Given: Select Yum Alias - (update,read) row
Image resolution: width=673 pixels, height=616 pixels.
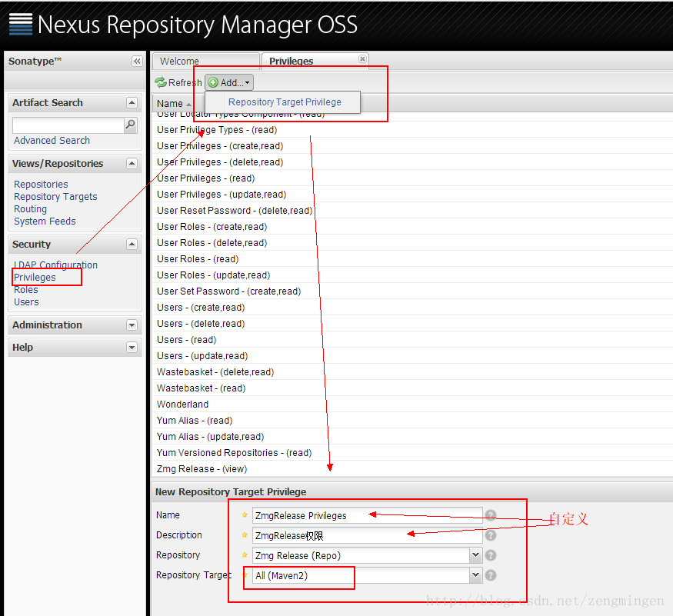Looking at the screenshot, I should coord(412,437).
